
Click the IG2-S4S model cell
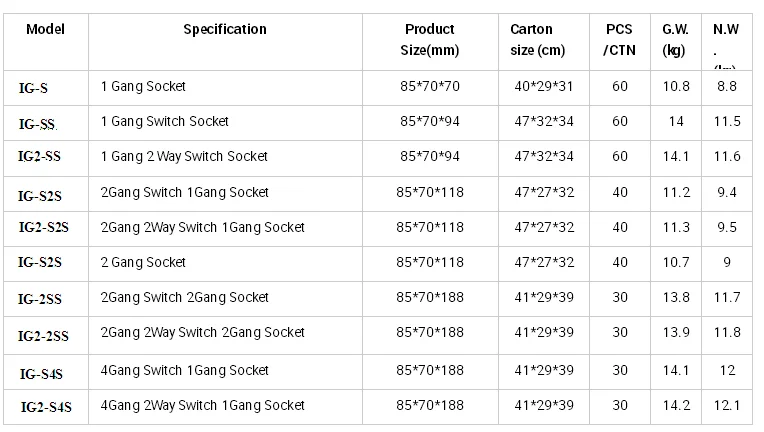[x=46, y=406]
